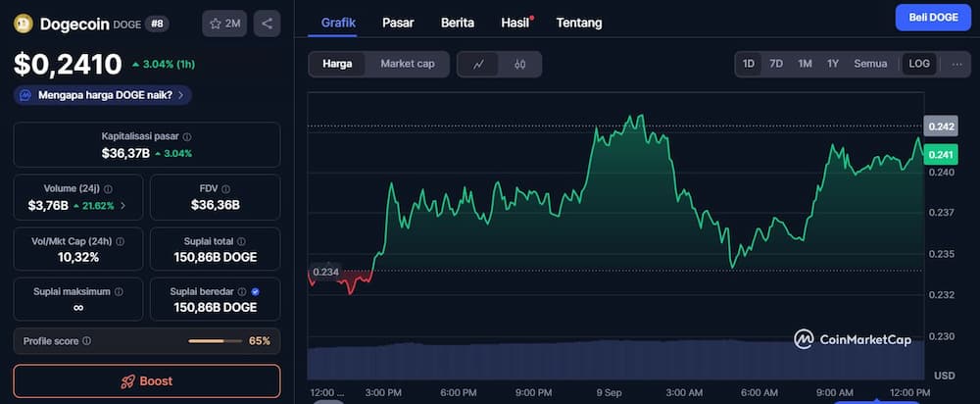
Task: Click the 3:00 PM axis label
Action: coord(383,393)
